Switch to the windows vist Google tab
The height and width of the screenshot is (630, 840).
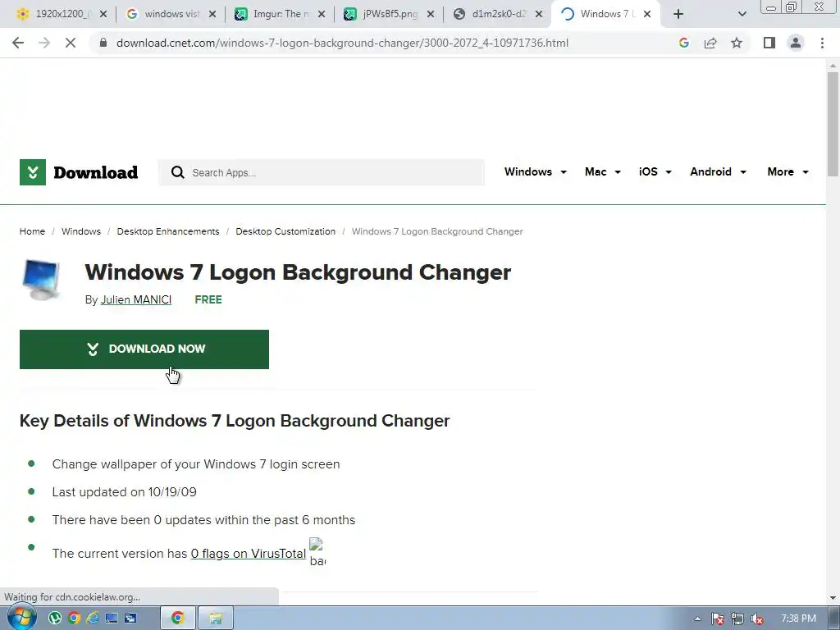coord(171,14)
